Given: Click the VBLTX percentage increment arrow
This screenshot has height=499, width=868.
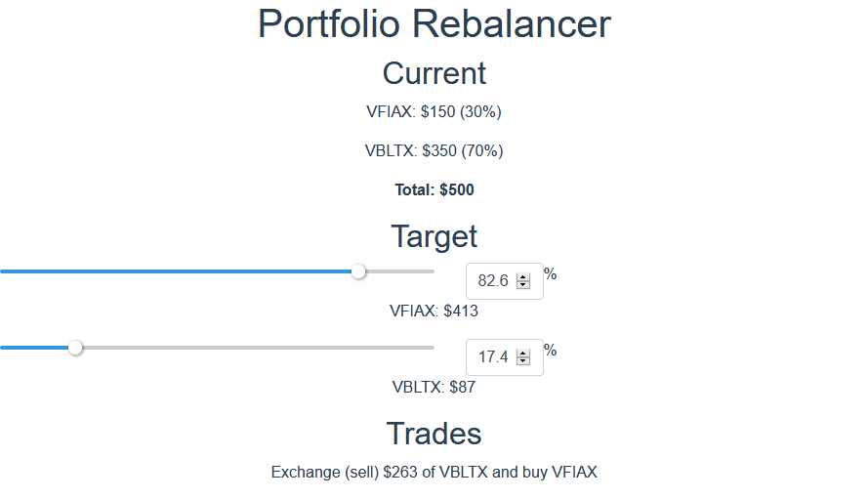Looking at the screenshot, I should (523, 353).
